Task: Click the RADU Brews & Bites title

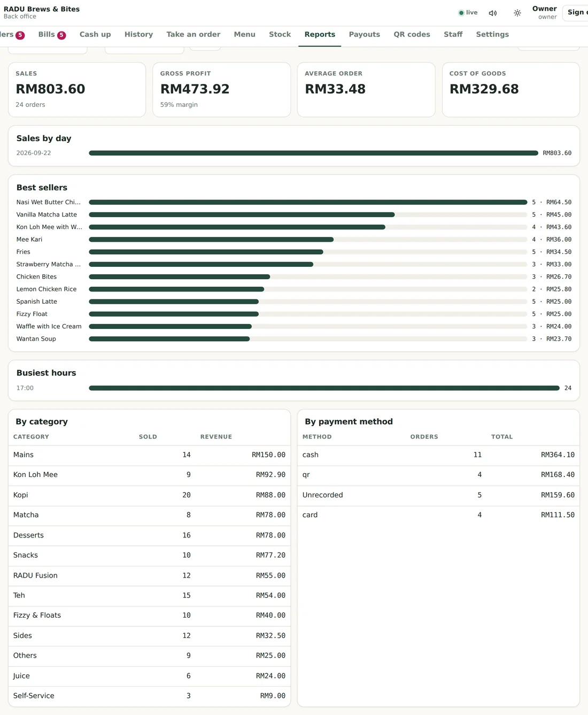Action: pyautogui.click(x=42, y=9)
